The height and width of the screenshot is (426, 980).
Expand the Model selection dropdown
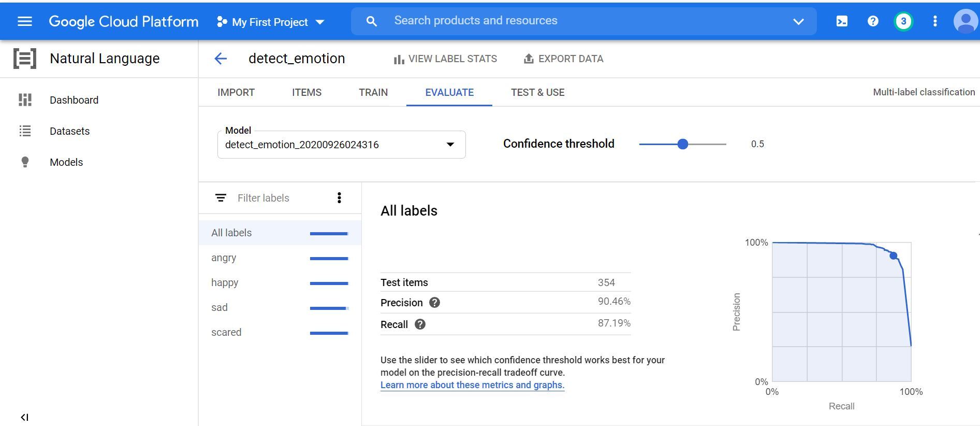tap(450, 145)
